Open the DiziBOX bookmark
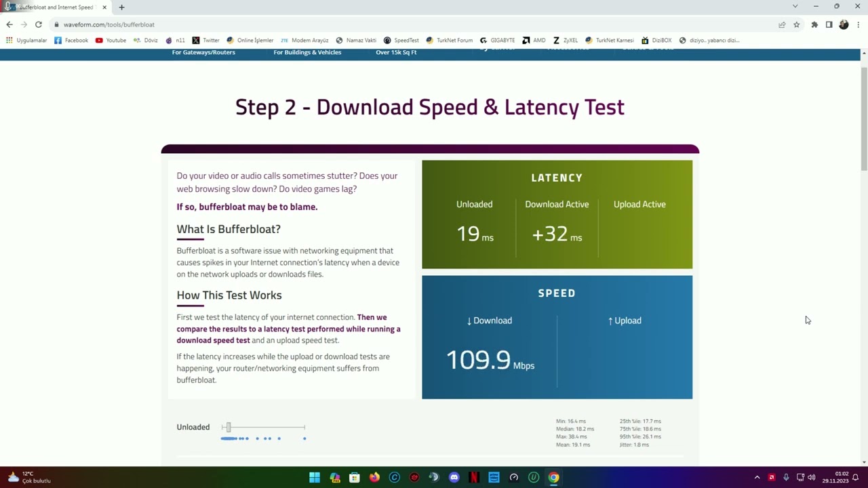Screen dimensions: 868x488 point(656,40)
